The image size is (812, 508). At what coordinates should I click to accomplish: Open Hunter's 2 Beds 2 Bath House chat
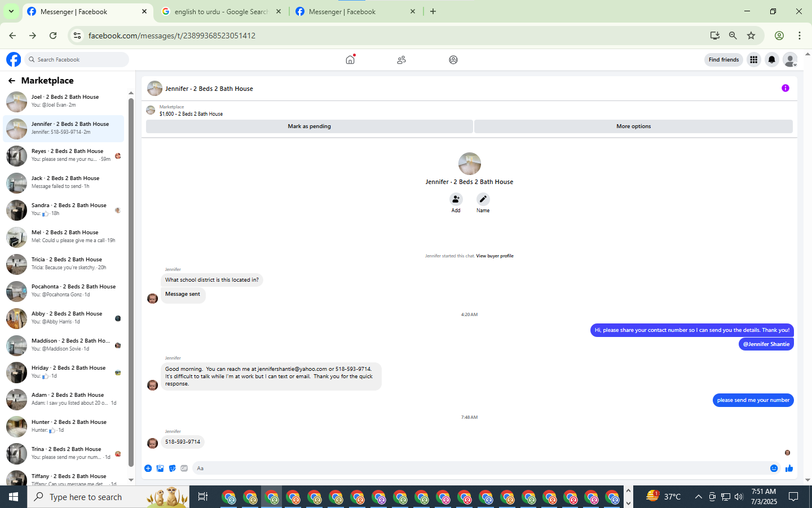(64, 427)
